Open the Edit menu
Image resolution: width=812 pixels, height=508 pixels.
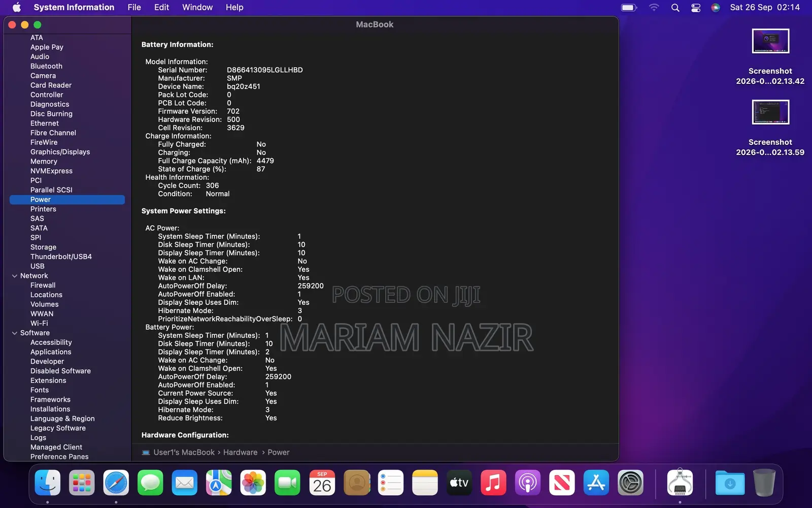161,7
